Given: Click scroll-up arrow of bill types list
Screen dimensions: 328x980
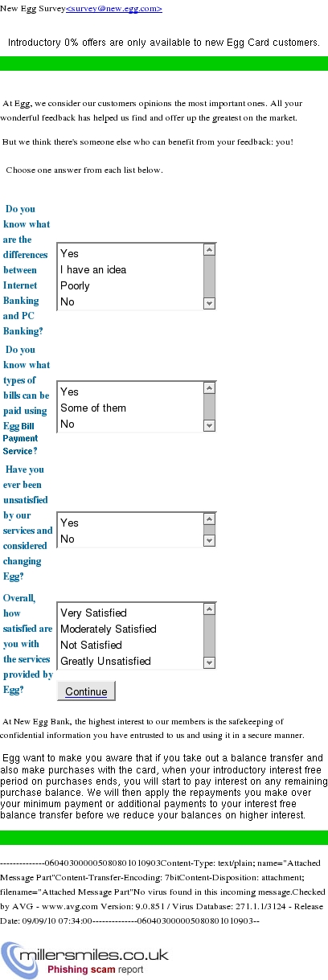Looking at the screenshot, I should click(210, 388).
